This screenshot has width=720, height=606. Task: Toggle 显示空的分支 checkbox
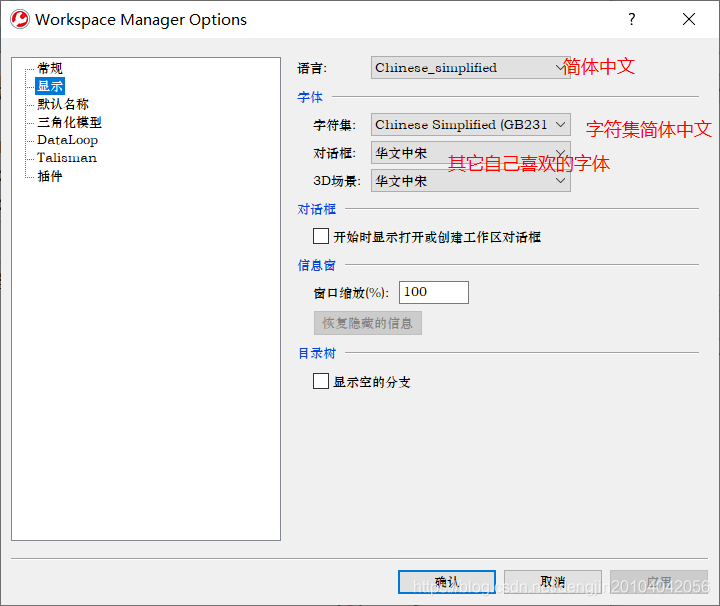click(321, 381)
